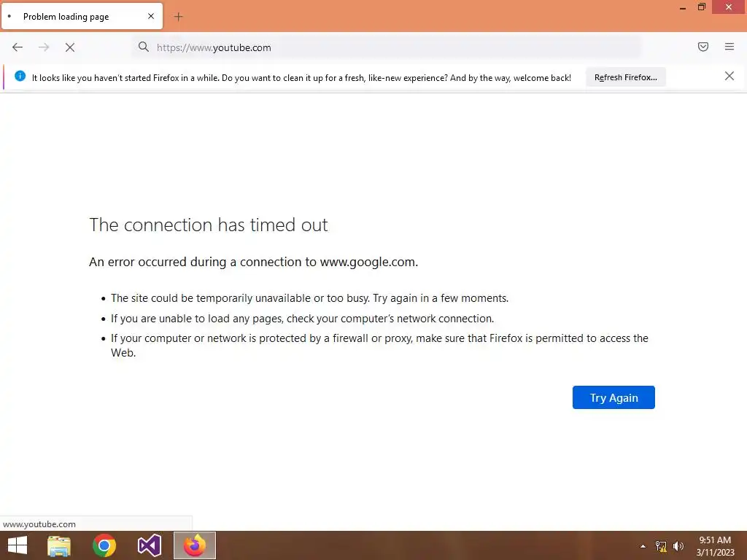Click the bullet about firewall or proxy
Viewport: 747px width, 560px height.
tap(379, 345)
